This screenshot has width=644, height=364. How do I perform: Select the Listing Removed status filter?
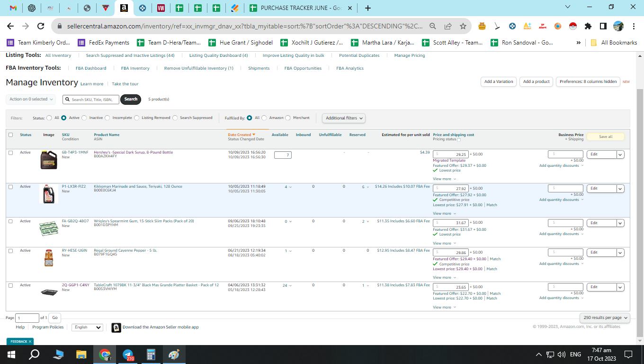[x=137, y=118]
